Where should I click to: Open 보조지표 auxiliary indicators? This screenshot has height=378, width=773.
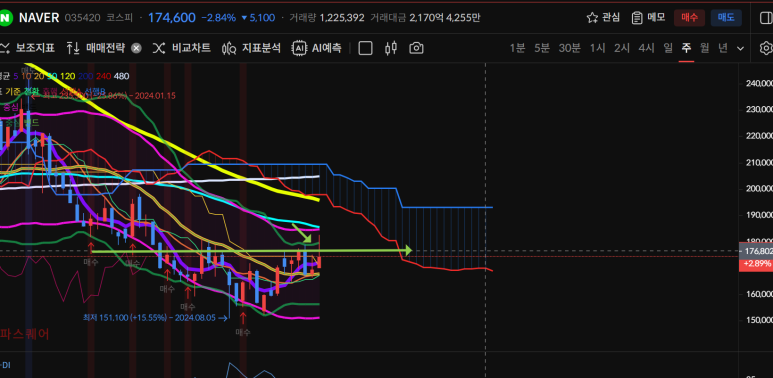coord(28,48)
